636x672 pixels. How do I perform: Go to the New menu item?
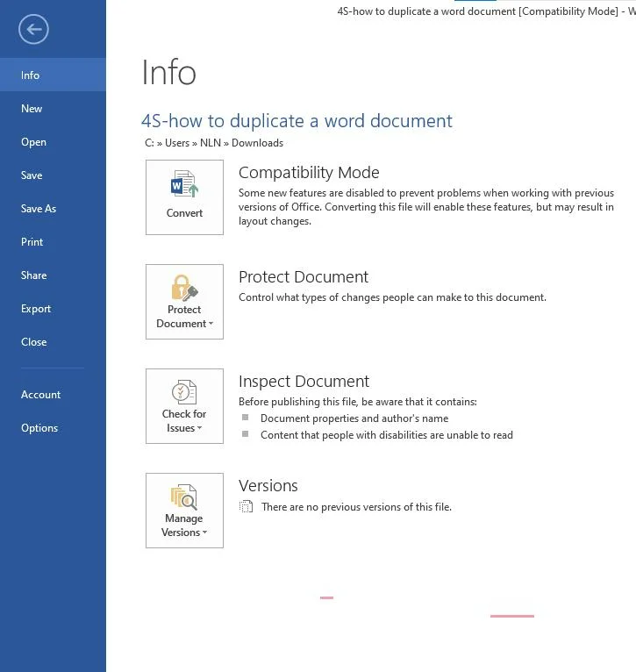point(54,109)
